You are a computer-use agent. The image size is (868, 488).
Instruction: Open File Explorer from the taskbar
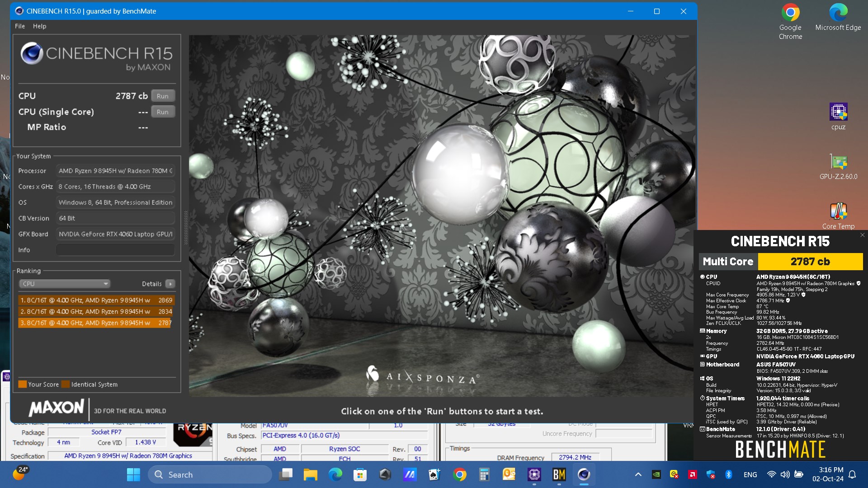pos(310,474)
